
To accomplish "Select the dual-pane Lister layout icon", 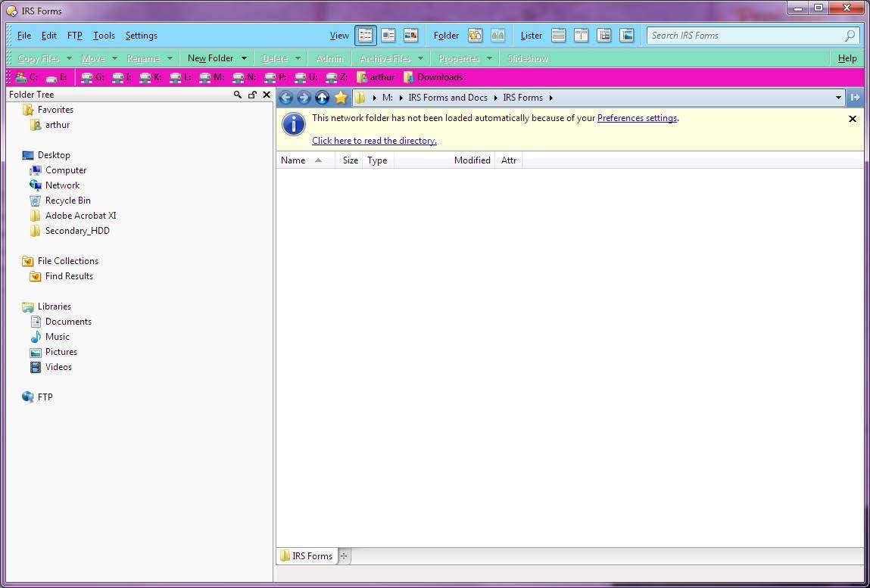I will click(x=581, y=36).
